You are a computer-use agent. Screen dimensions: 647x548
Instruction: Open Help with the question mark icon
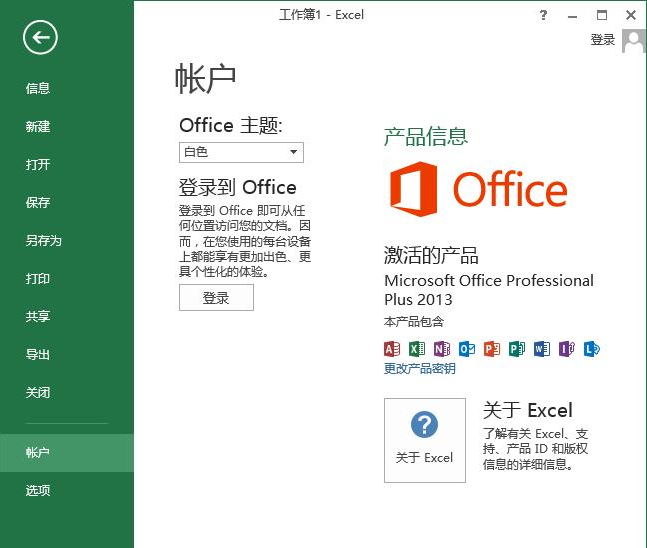tap(543, 15)
